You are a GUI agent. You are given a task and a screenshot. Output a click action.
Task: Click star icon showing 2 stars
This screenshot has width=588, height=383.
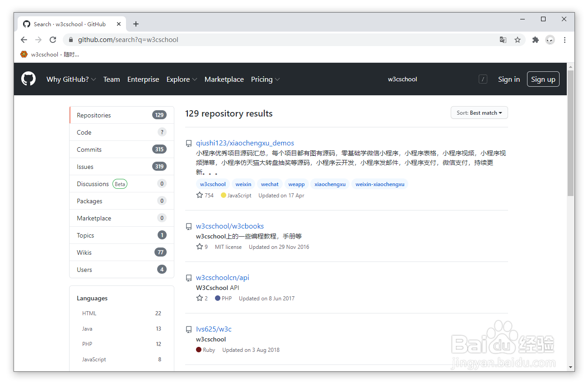[x=200, y=298]
